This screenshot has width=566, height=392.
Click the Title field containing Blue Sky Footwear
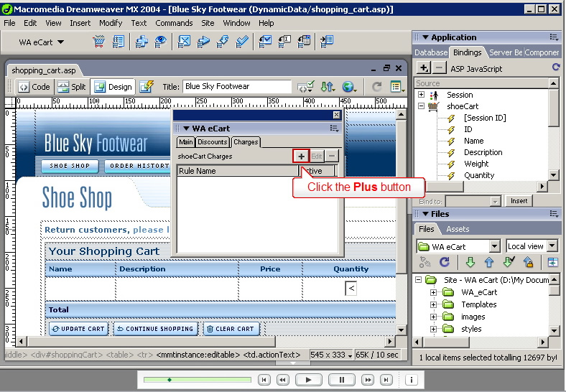[x=237, y=86]
